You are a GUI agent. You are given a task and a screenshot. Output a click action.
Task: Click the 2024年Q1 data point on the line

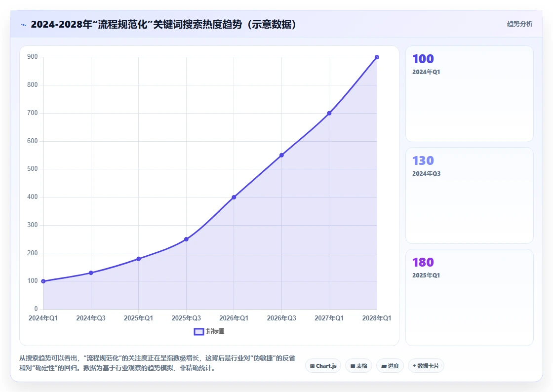tap(43, 281)
